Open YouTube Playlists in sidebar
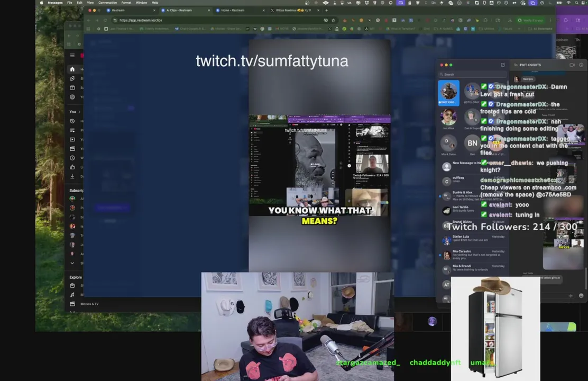This screenshot has height=381, width=588. [x=75, y=130]
